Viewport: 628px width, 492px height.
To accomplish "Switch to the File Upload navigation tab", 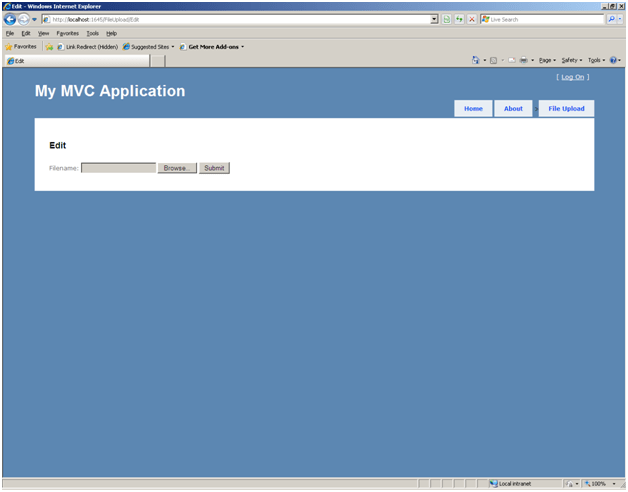I will (566, 108).
